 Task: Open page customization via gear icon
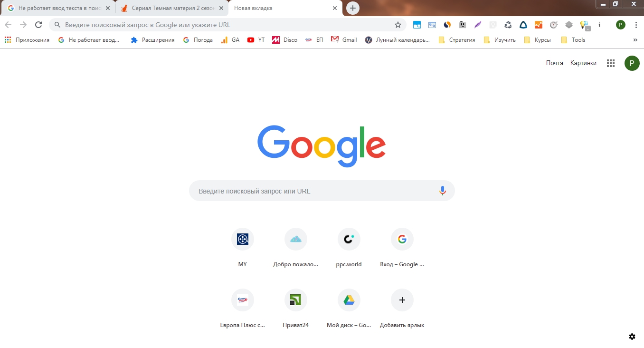point(632,337)
